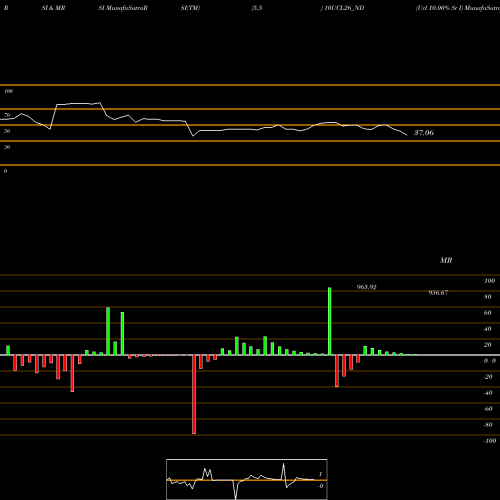Click the RSI axis label 100
This screenshot has width=500, height=500.
pyautogui.click(x=8, y=91)
